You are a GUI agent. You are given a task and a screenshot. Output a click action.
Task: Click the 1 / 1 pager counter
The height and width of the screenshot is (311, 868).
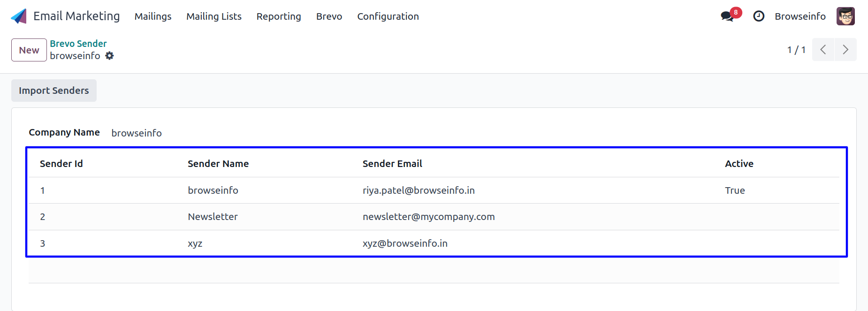coord(796,50)
